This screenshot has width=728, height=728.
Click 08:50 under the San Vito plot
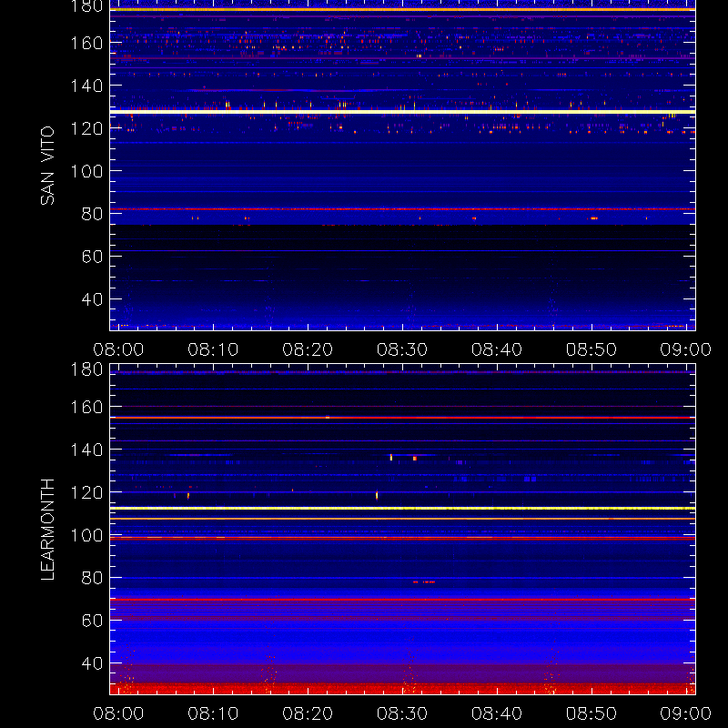pyautogui.click(x=591, y=349)
